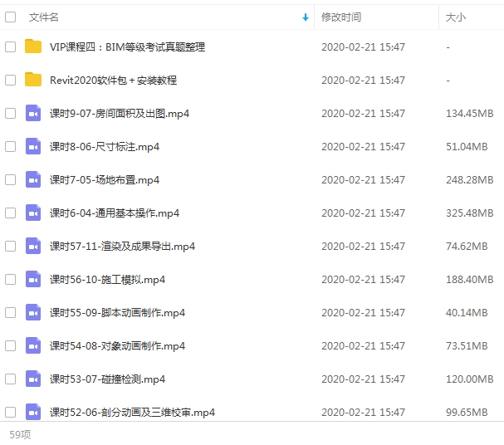Click video icon of 课时6-04-通用基本操作.mp4

point(33,213)
